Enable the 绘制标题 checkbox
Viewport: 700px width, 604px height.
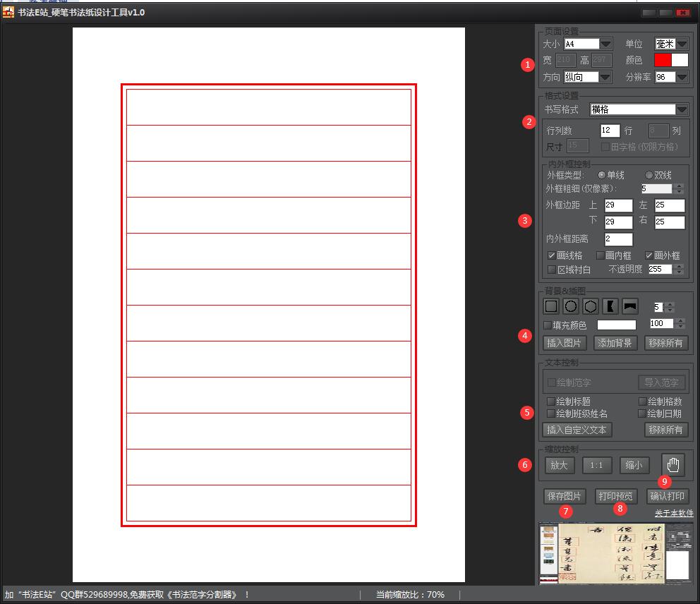(551, 401)
